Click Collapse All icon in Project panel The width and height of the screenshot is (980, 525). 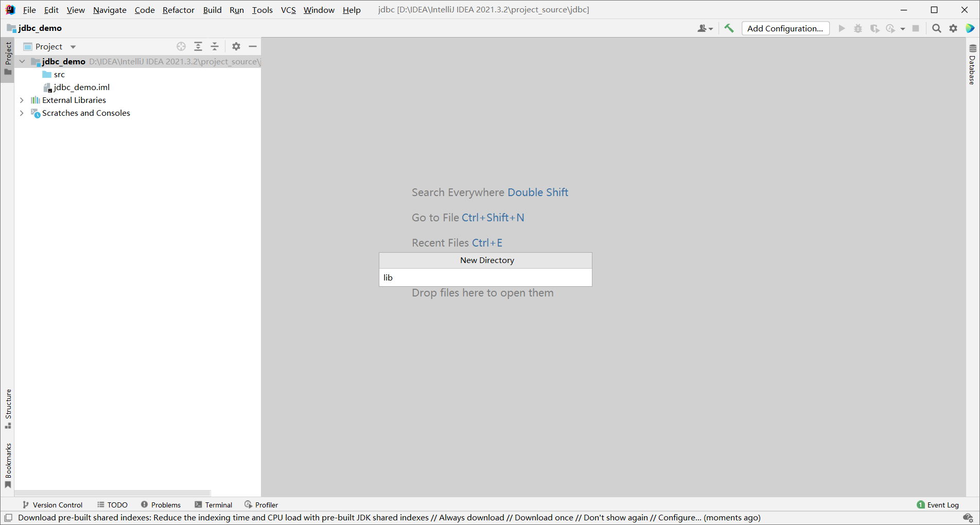coord(215,46)
